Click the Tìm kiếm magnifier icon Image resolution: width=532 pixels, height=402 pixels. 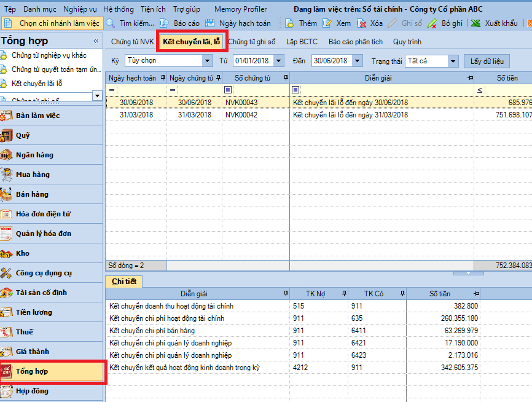point(111,23)
